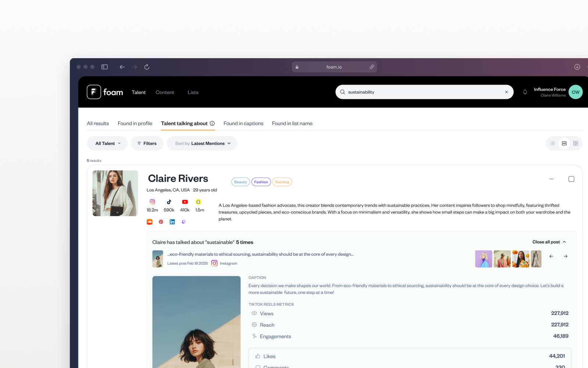Screen dimensions: 588x368
Task: Open notifications bell
Action: click(x=525, y=92)
